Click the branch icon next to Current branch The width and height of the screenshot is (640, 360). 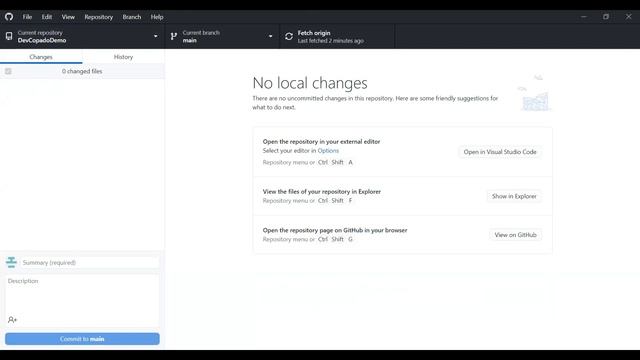(174, 36)
